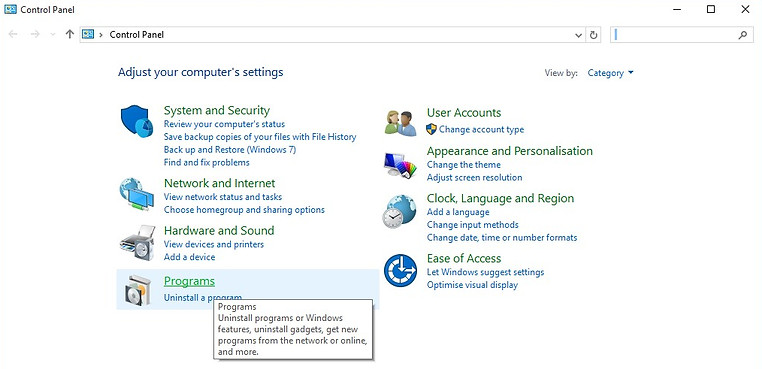Open Appearance and Personalisation monitor icon
This screenshot has width=762, height=369.
400,166
